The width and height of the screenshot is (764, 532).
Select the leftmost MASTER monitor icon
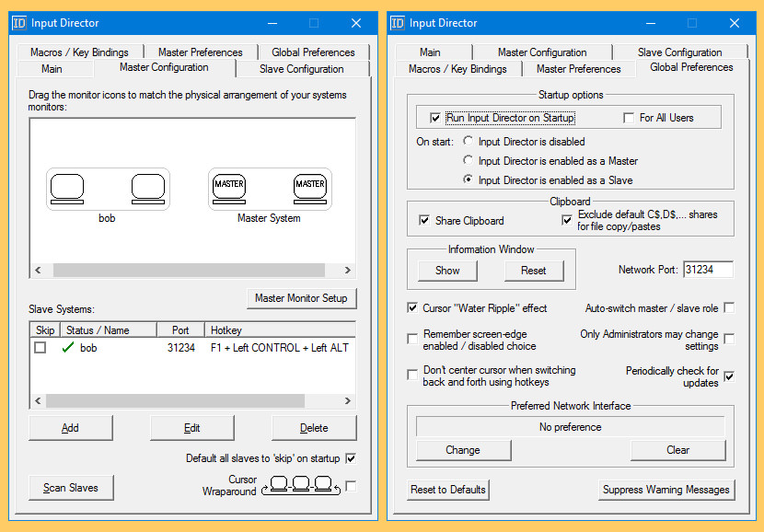228,186
